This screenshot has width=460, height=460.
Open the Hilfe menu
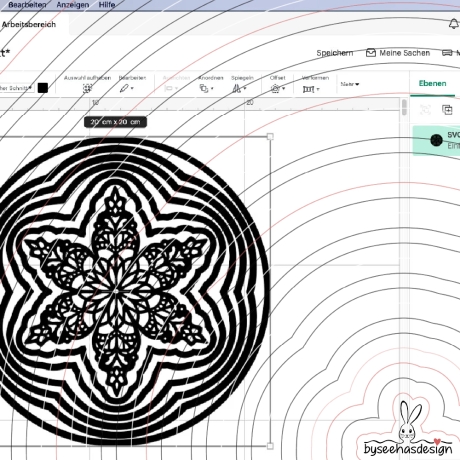tap(107, 5)
